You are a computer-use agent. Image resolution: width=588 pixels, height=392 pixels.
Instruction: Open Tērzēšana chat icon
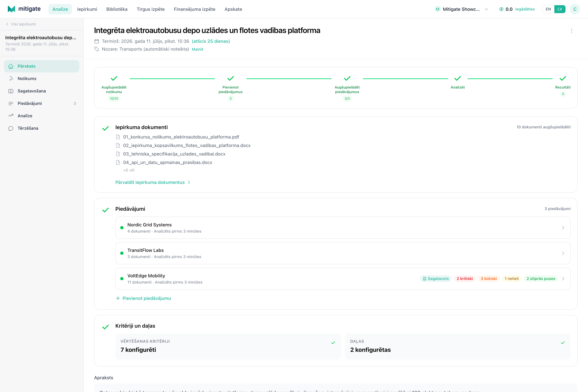11,128
